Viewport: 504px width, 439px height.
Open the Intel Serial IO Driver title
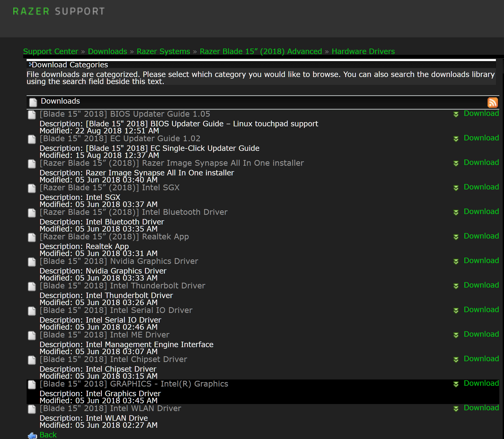point(116,310)
